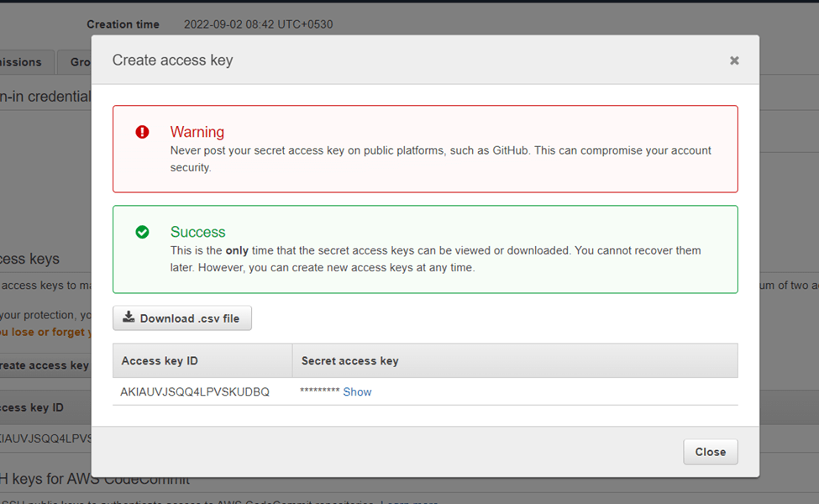Open the Groups tab behind the dialog
This screenshot has height=504, width=819.
coord(80,62)
